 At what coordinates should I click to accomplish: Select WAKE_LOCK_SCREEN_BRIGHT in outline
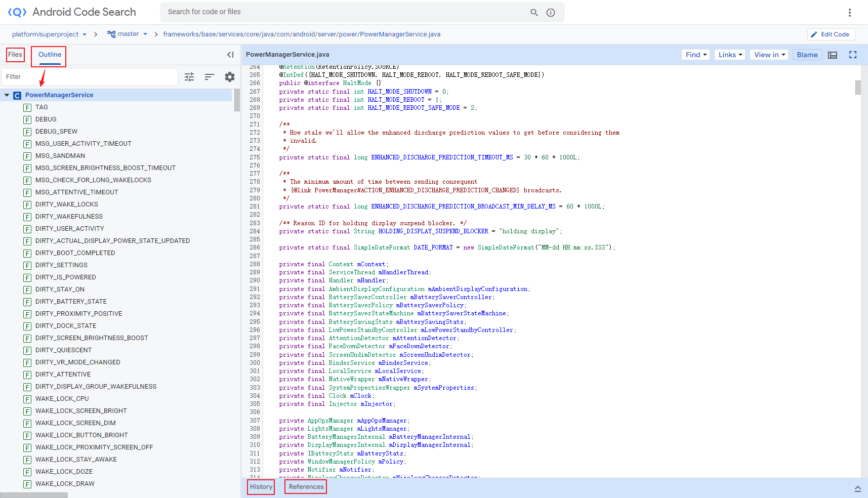(x=81, y=411)
